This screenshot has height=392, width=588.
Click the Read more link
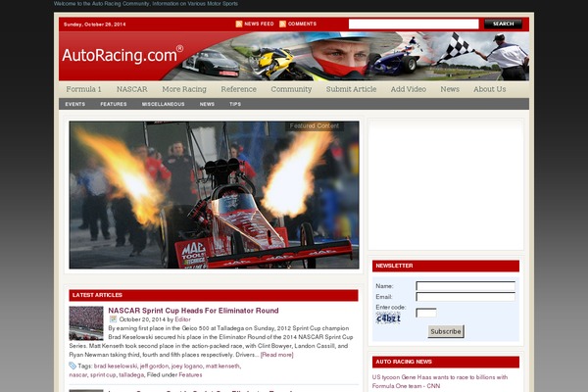pyautogui.click(x=276, y=355)
